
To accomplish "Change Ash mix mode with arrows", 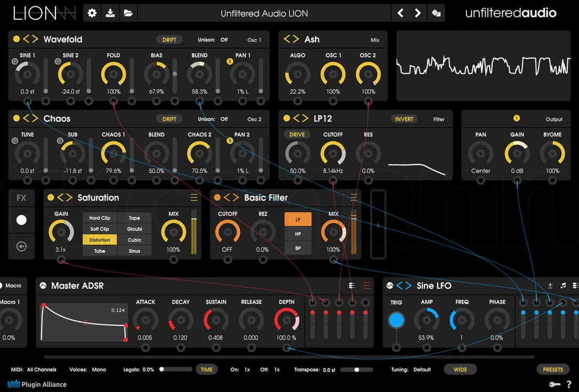I will (291, 39).
